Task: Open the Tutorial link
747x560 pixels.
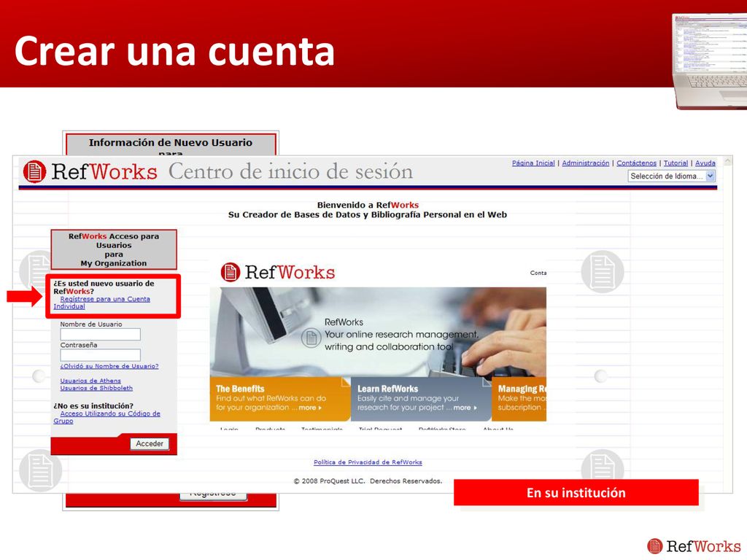Action: (x=676, y=163)
